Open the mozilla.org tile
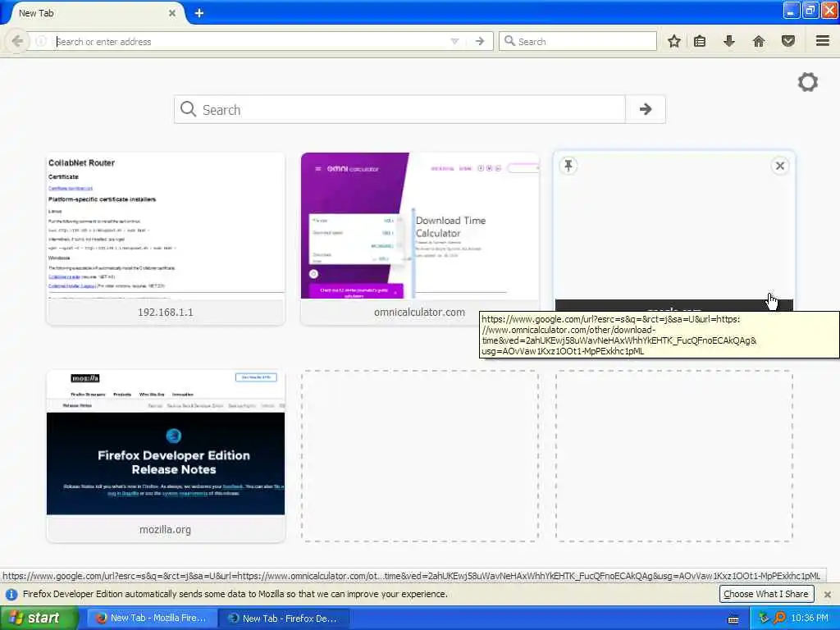The image size is (840, 630). coord(166,456)
